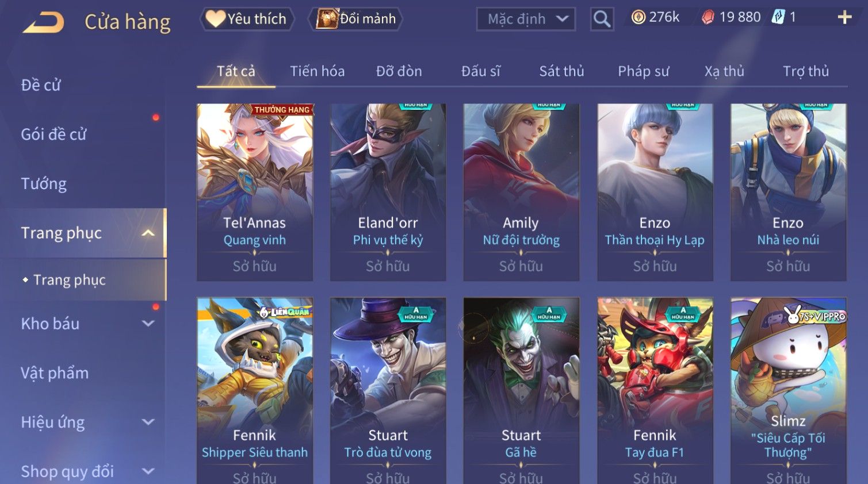The width and height of the screenshot is (868, 484).
Task: Click the plus icon to add currency
Action: pyautogui.click(x=844, y=17)
